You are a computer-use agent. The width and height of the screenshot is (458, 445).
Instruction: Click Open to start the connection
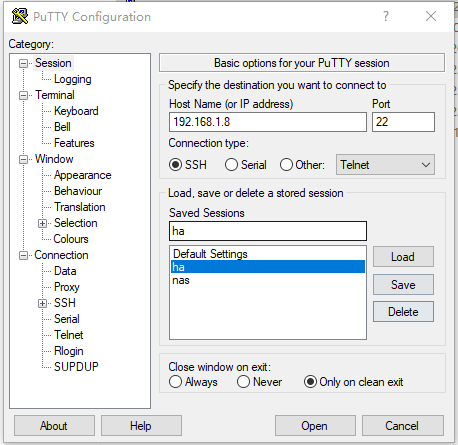(x=315, y=426)
